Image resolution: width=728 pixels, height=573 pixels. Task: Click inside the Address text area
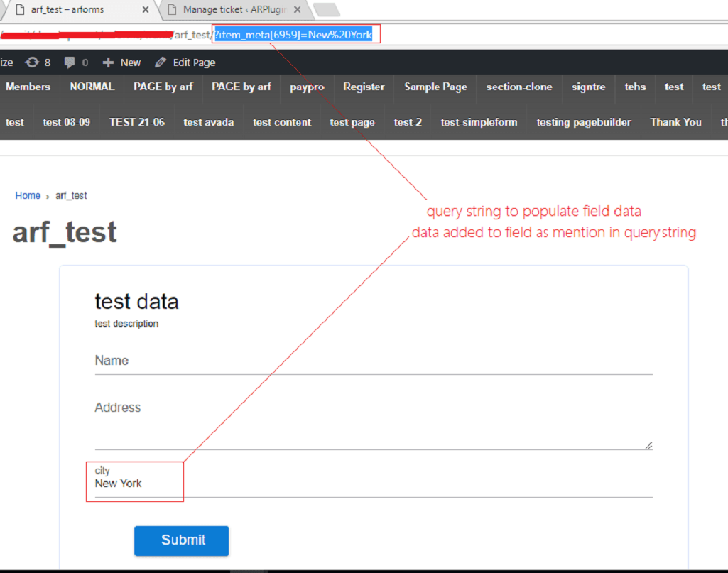[373, 422]
